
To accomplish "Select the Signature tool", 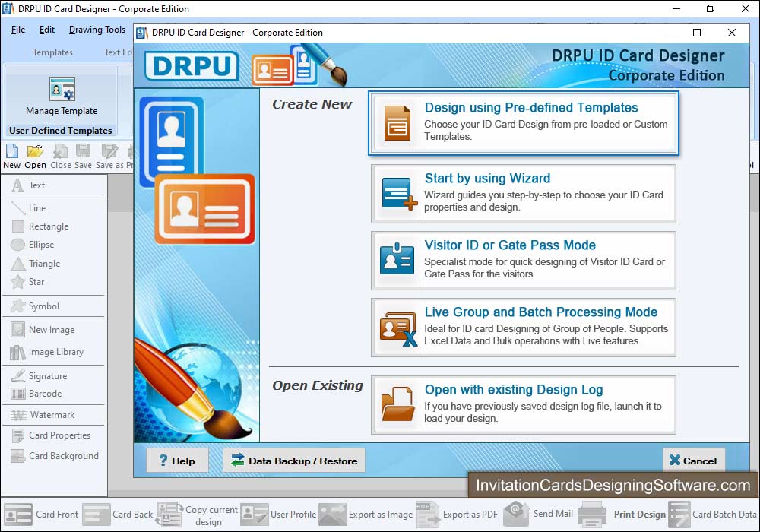I will click(x=39, y=375).
